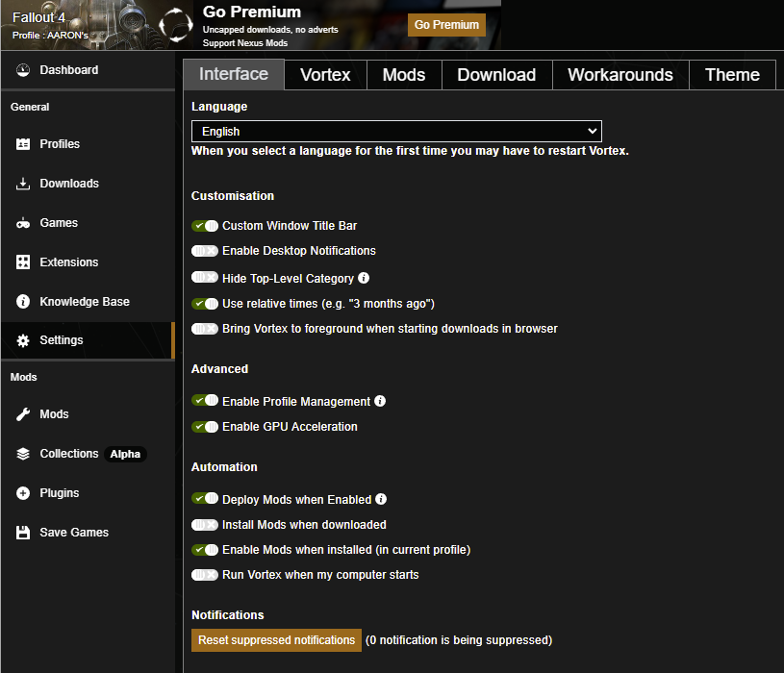Switch to the Interface settings tab
Screen dimensions: 784x673
[x=234, y=74]
